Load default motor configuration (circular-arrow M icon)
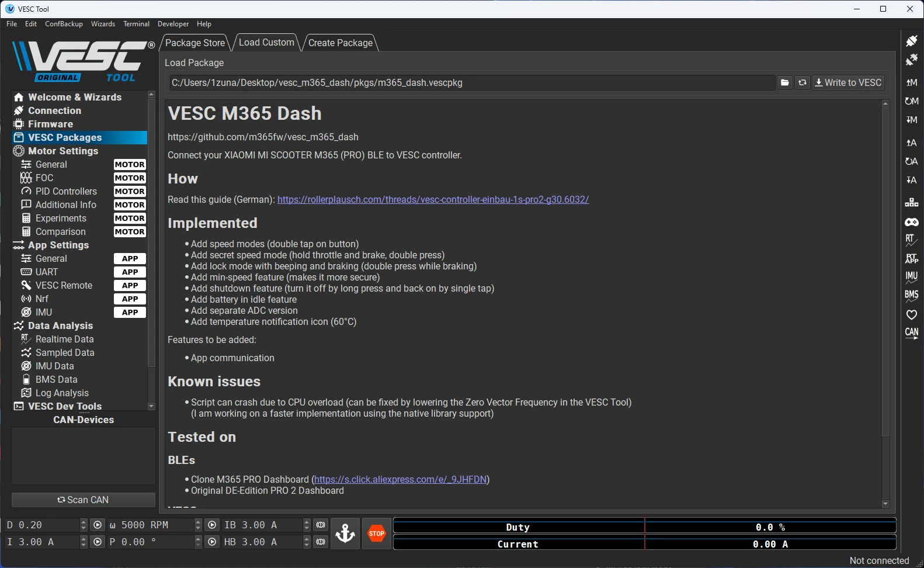 [911, 101]
